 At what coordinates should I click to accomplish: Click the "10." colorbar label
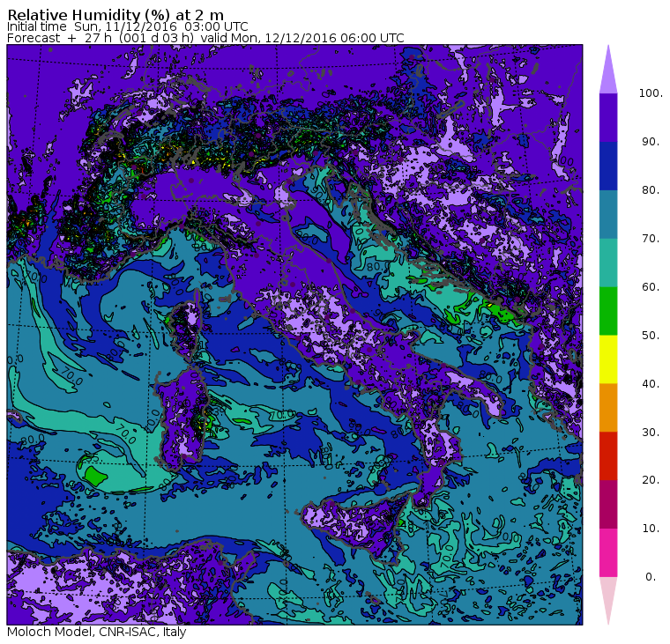pyautogui.click(x=651, y=529)
